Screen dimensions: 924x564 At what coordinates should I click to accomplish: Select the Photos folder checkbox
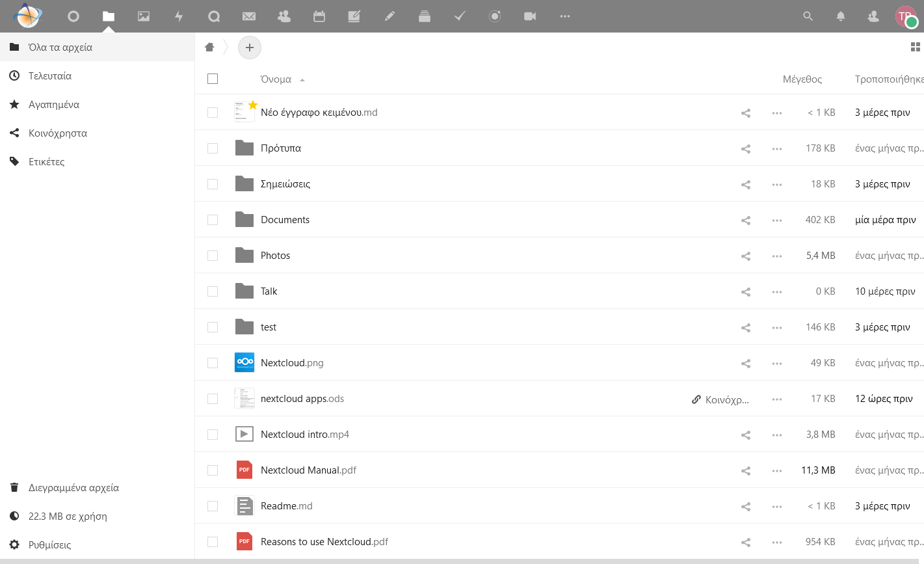point(213,256)
